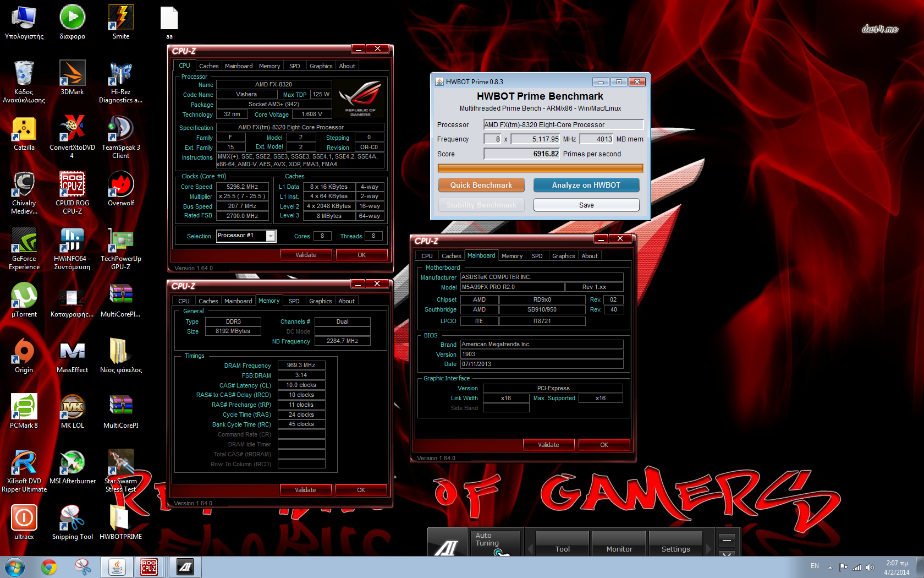Click the EN language indicator
This screenshot has height=578, width=924.
(x=815, y=566)
